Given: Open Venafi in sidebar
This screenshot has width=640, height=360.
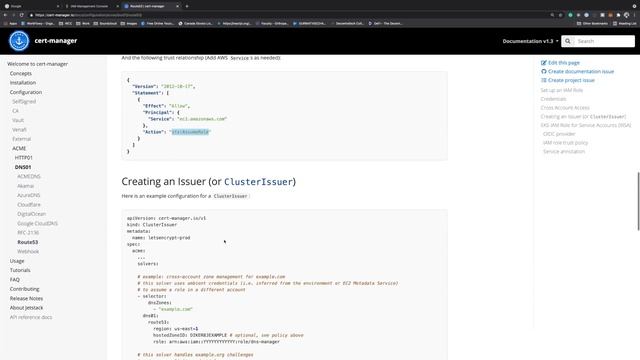Looking at the screenshot, I should [x=19, y=130].
